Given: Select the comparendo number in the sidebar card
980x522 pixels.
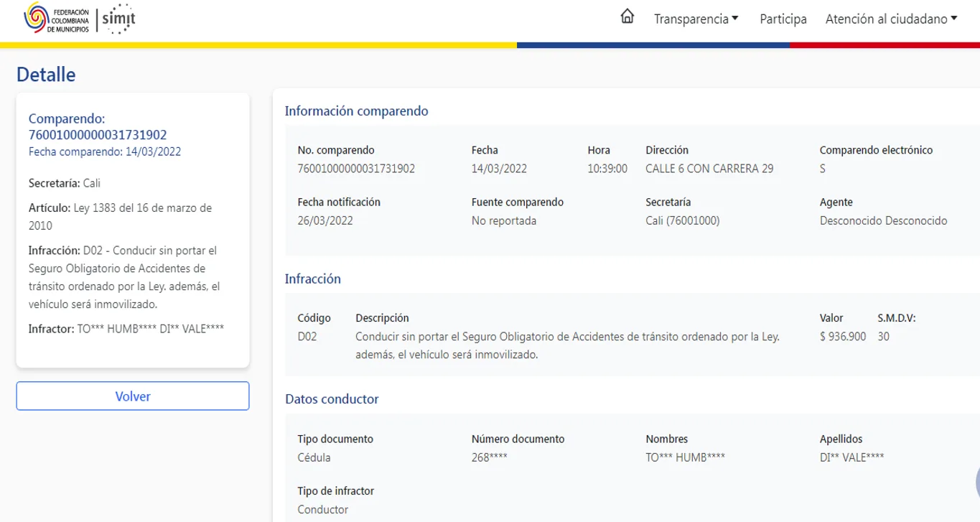Looking at the screenshot, I should pos(98,134).
